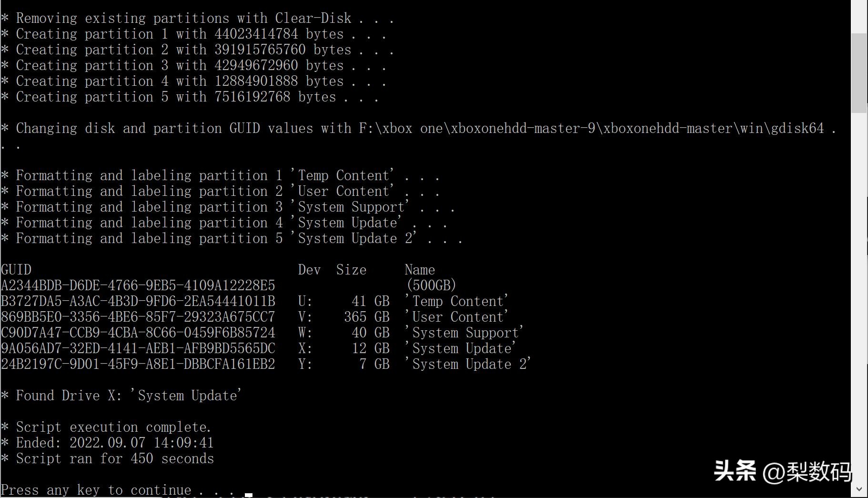Click the GUID starting with A2344BDB
This screenshot has height=498, width=868.
(138, 285)
